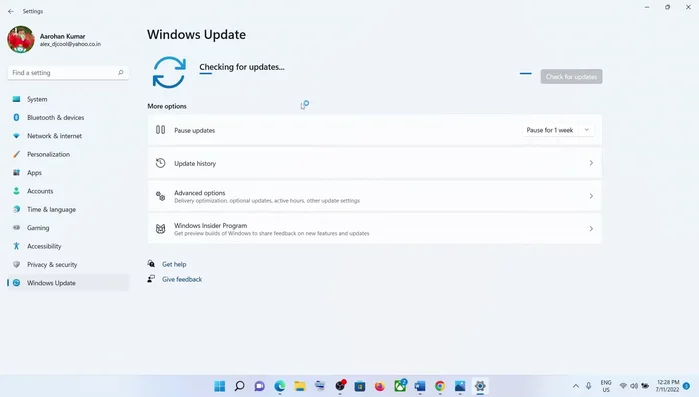699x397 pixels.
Task: Open Personalization settings
Action: [x=68, y=154]
